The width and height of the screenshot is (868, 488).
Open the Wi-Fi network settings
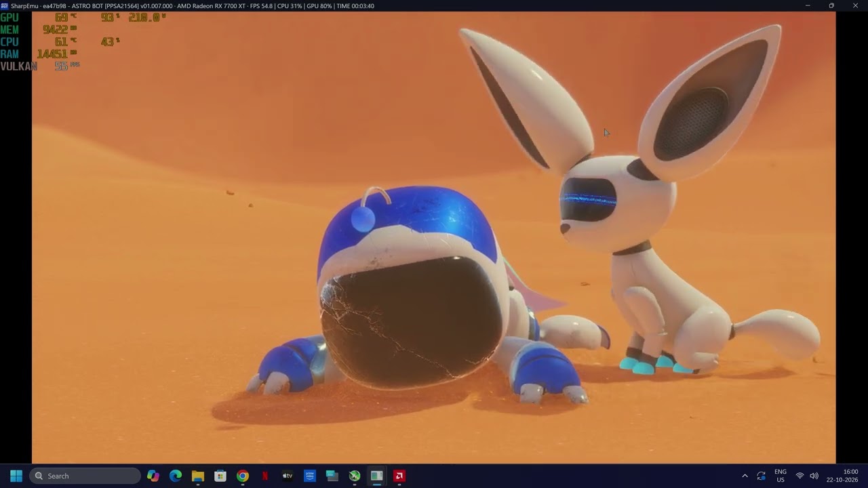[x=800, y=476]
